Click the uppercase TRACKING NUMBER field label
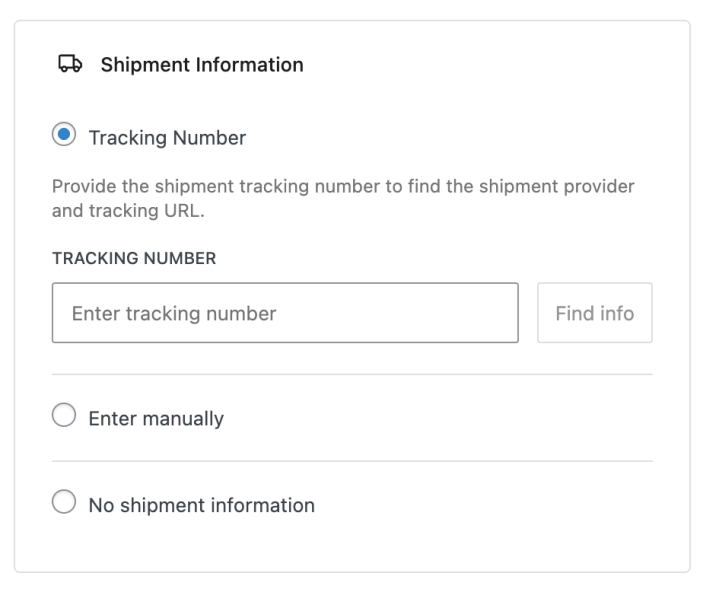Viewport: 703px width, 589px height. pyautogui.click(x=134, y=258)
